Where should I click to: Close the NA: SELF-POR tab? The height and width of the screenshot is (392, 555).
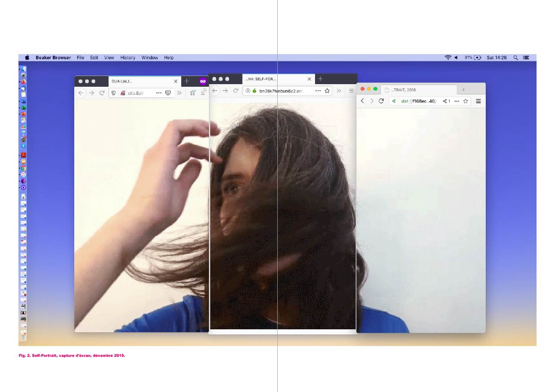[309, 79]
